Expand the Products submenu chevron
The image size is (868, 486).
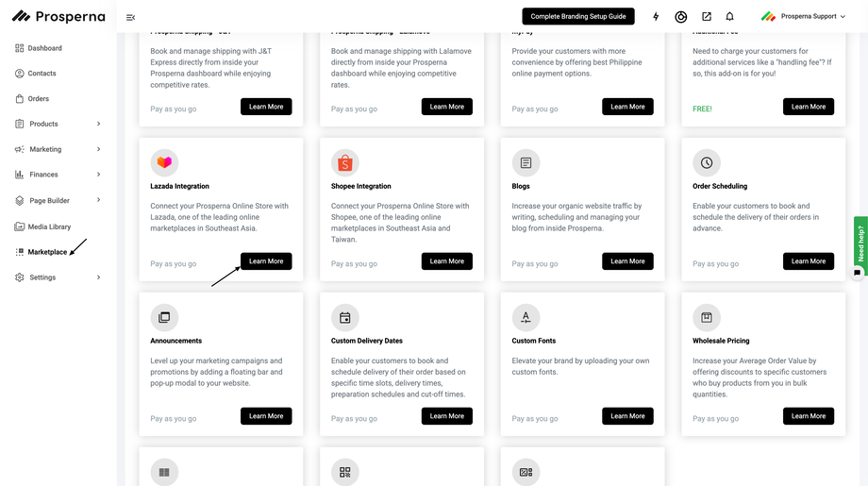point(99,124)
